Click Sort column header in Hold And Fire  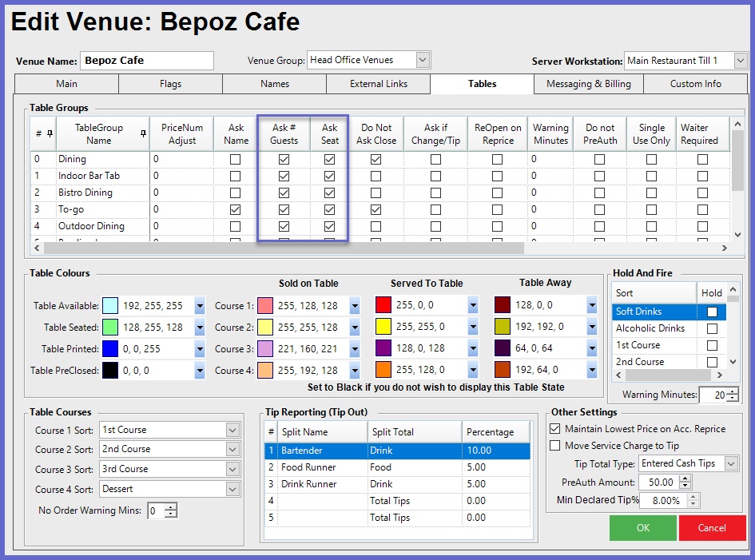click(x=654, y=292)
